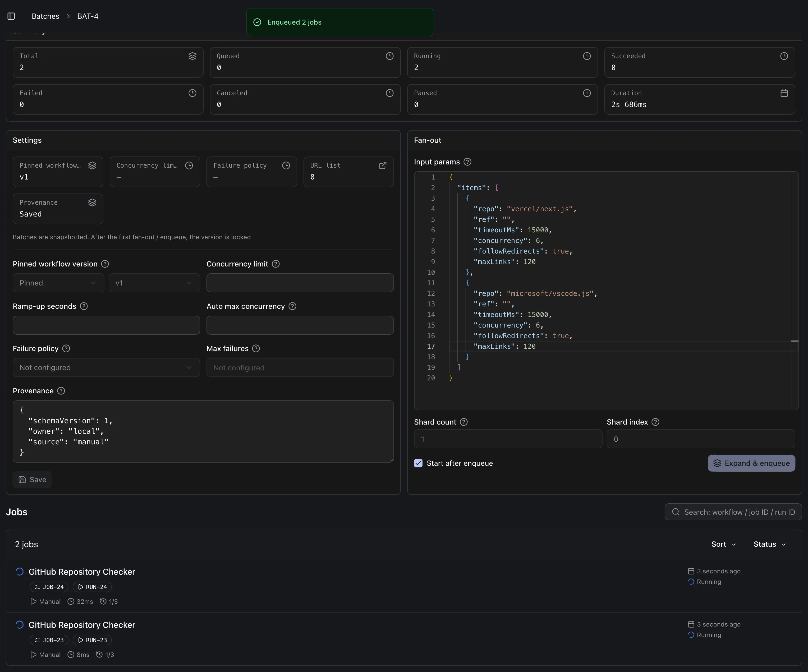Click the Duration calendar icon
This screenshot has height=672, width=808.
[x=784, y=93]
